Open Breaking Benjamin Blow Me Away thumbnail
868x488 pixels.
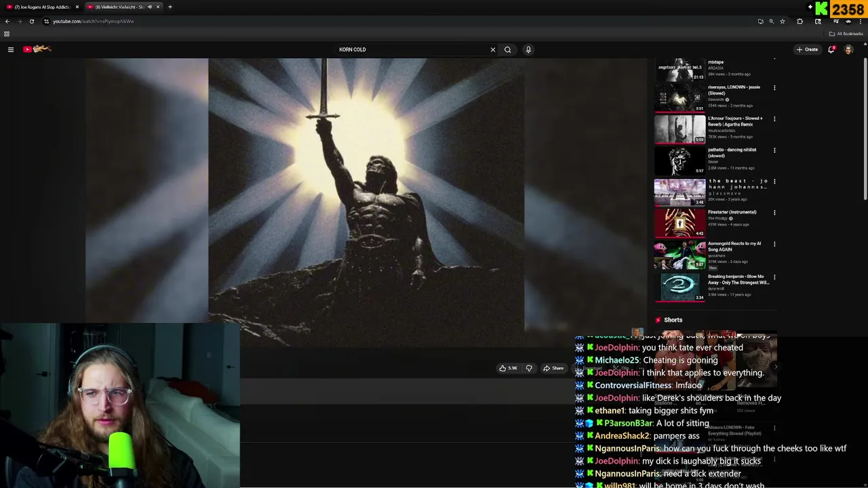(x=679, y=287)
